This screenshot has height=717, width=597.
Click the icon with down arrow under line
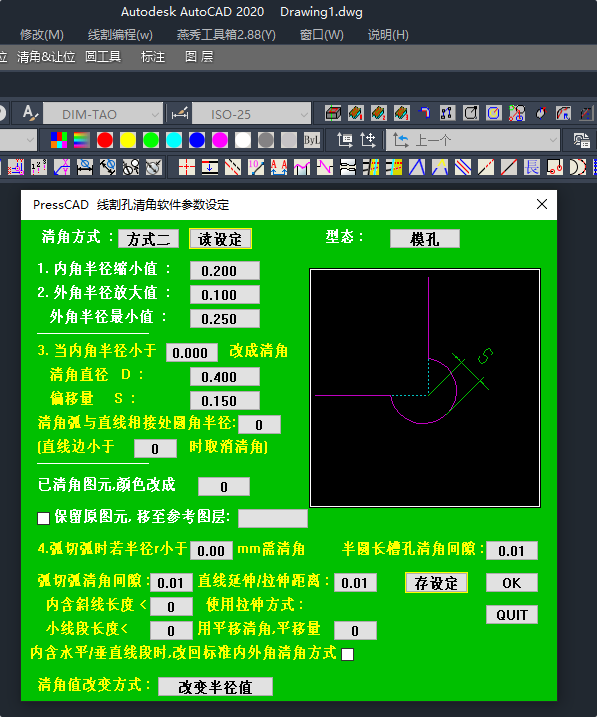209,167
